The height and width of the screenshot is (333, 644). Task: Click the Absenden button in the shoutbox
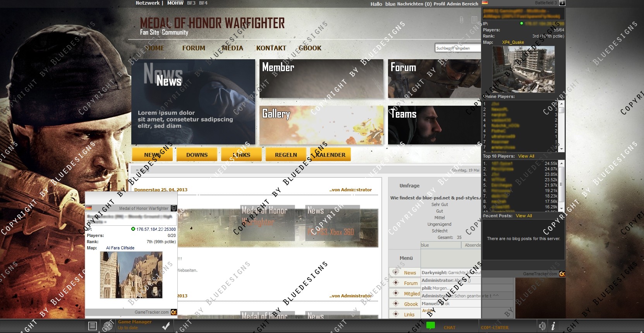pos(472,245)
